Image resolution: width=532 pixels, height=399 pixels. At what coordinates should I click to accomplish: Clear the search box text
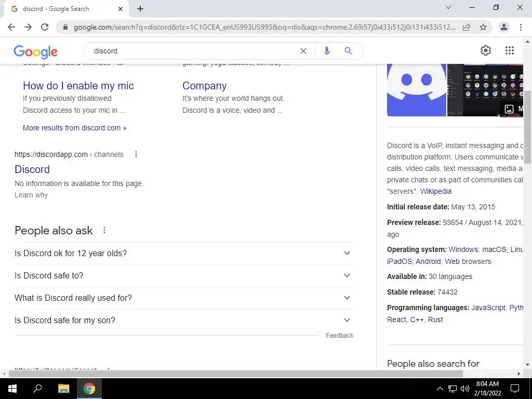click(303, 51)
